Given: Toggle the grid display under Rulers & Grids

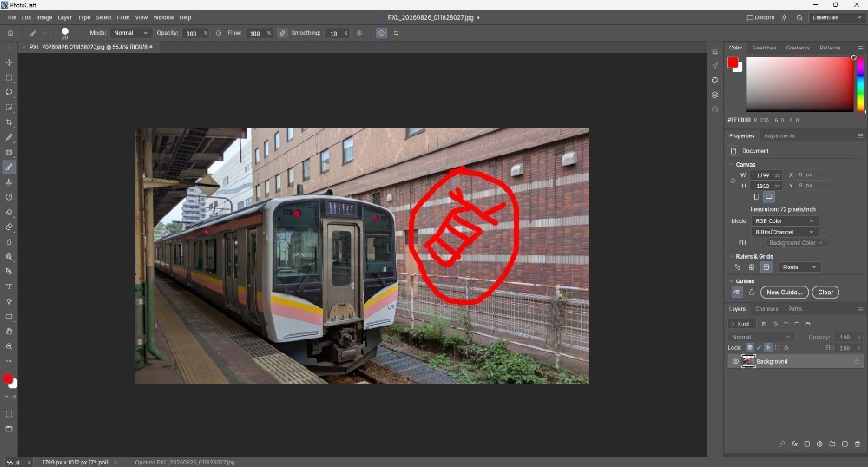Looking at the screenshot, I should tap(752, 267).
